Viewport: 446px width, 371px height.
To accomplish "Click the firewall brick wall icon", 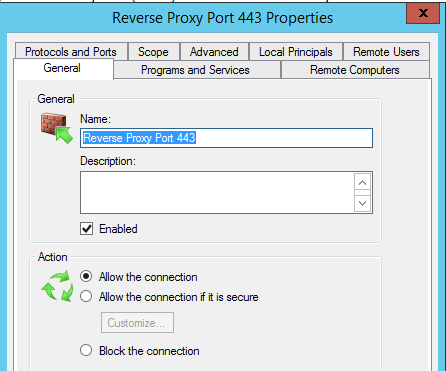I will (x=56, y=128).
